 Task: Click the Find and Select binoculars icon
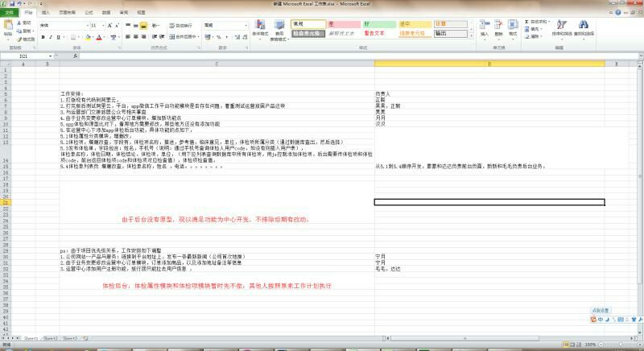click(584, 29)
